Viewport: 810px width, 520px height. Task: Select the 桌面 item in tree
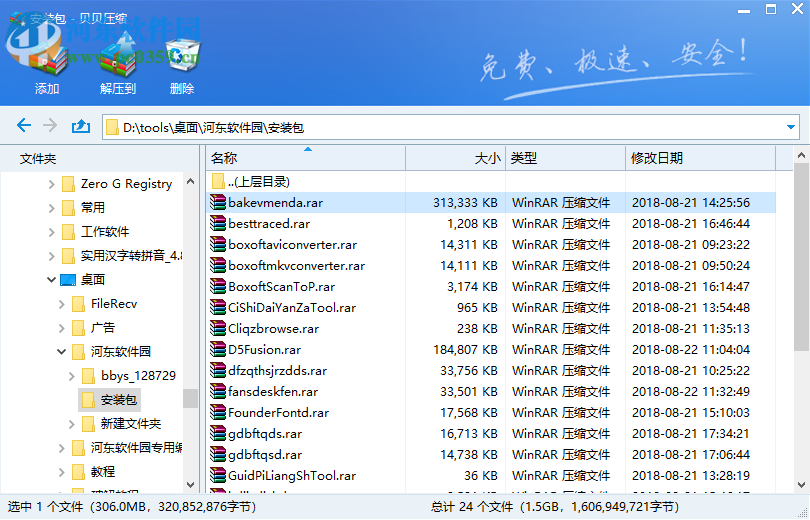tap(83, 280)
